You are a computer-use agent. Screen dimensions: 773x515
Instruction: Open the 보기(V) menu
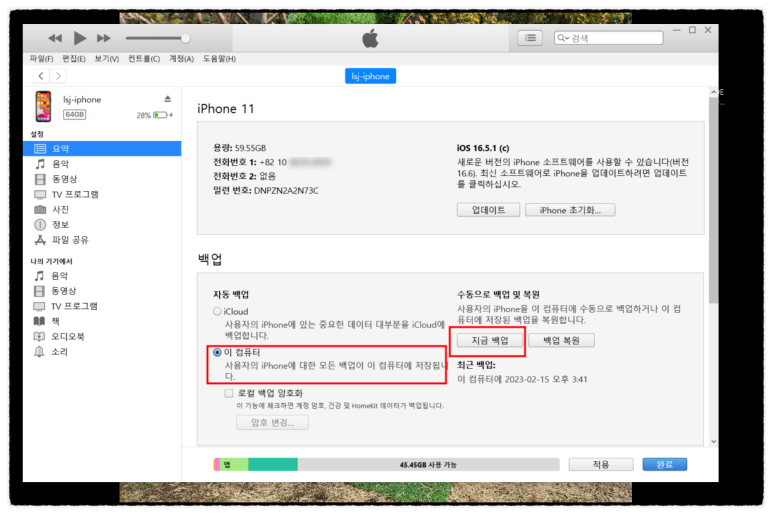107,59
